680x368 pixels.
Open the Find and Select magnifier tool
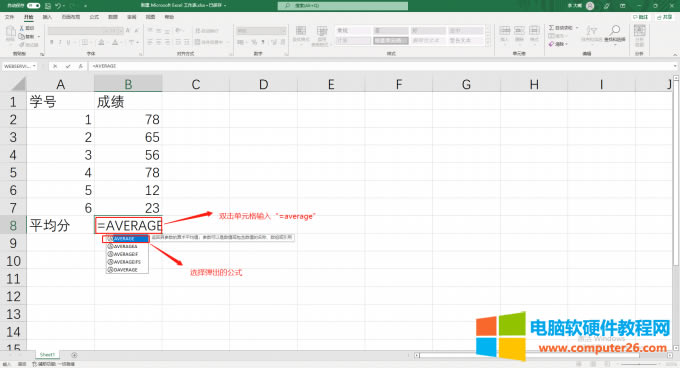pos(615,30)
